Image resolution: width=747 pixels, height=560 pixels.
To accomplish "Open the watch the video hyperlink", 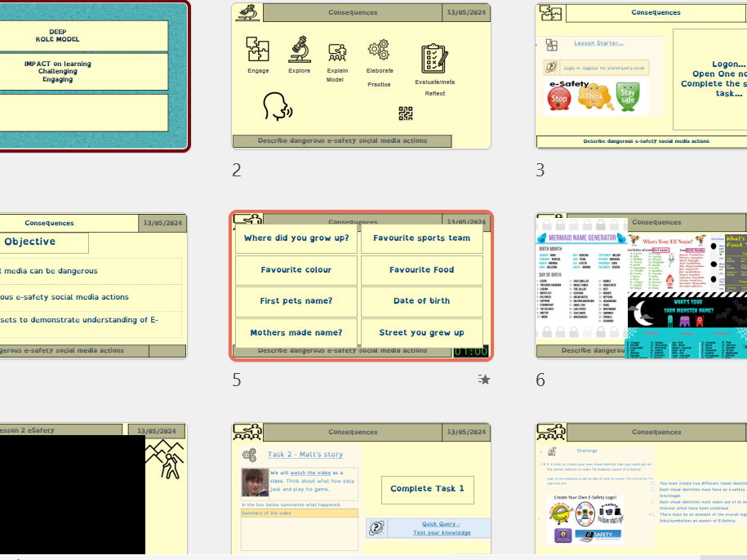I will (311, 473).
